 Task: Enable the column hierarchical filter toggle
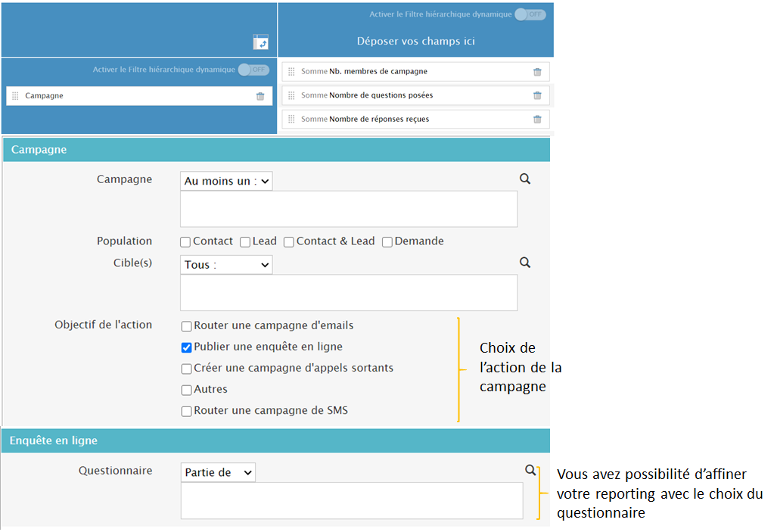point(530,14)
